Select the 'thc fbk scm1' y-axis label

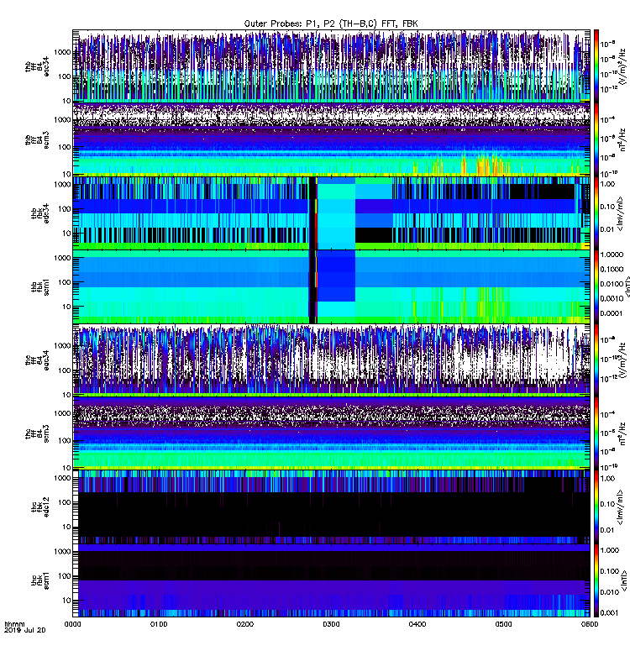(x=40, y=580)
